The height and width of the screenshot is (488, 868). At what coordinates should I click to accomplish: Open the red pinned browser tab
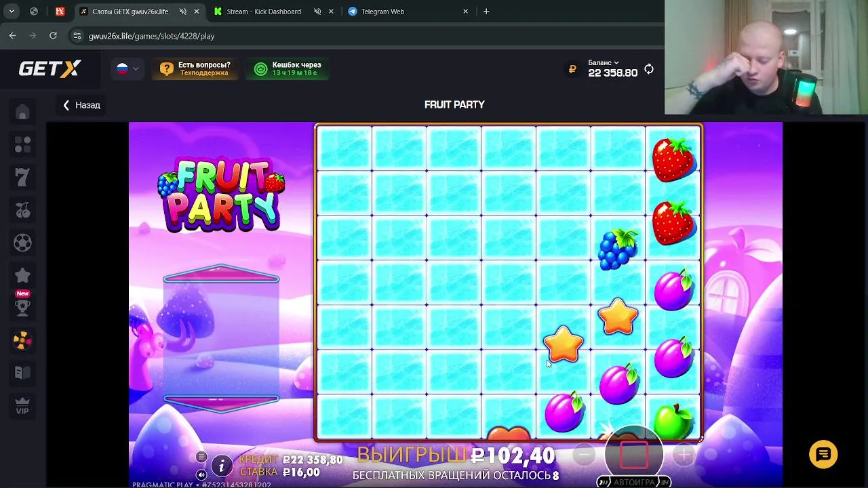(x=60, y=12)
